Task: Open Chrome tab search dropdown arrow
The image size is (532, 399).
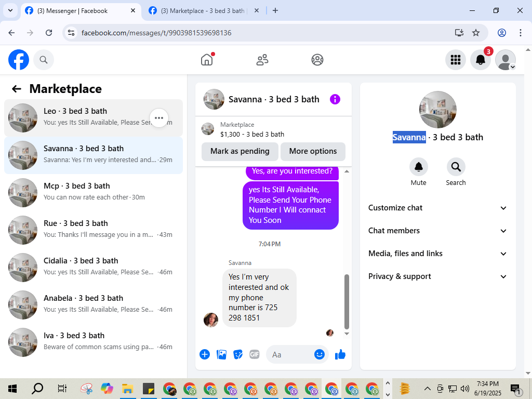Action: 10,10
